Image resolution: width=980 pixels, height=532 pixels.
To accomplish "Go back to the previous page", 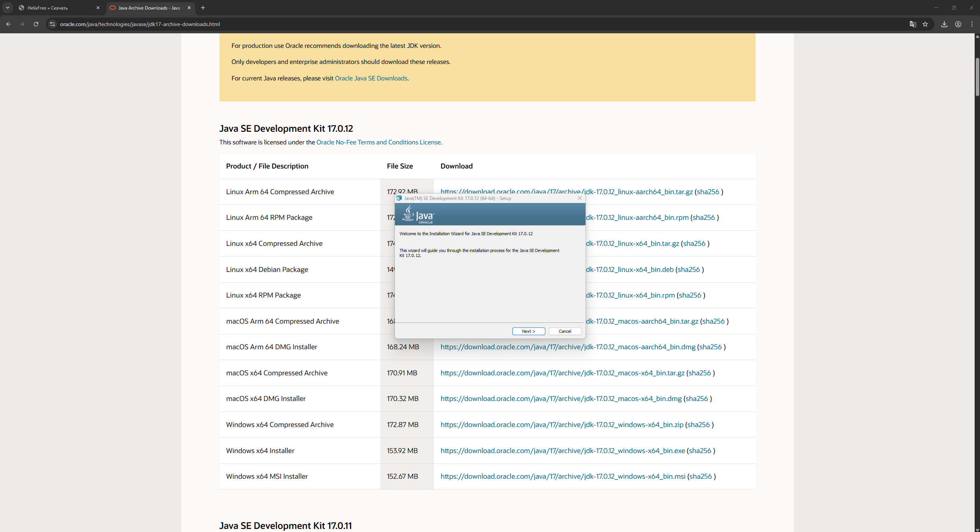I will tap(8, 24).
